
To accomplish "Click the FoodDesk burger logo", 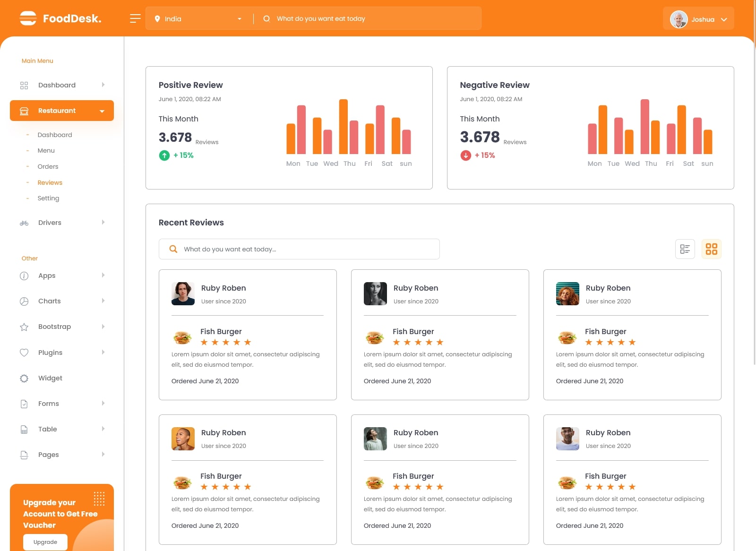I will point(28,18).
